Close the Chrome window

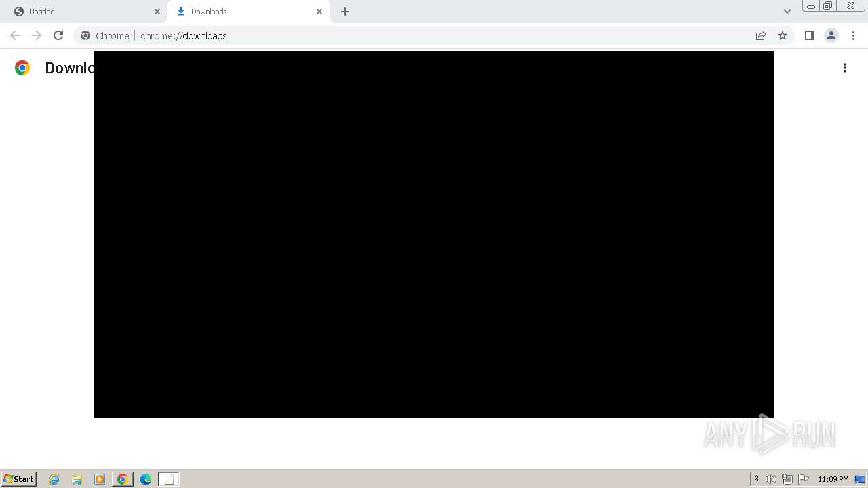click(851, 6)
